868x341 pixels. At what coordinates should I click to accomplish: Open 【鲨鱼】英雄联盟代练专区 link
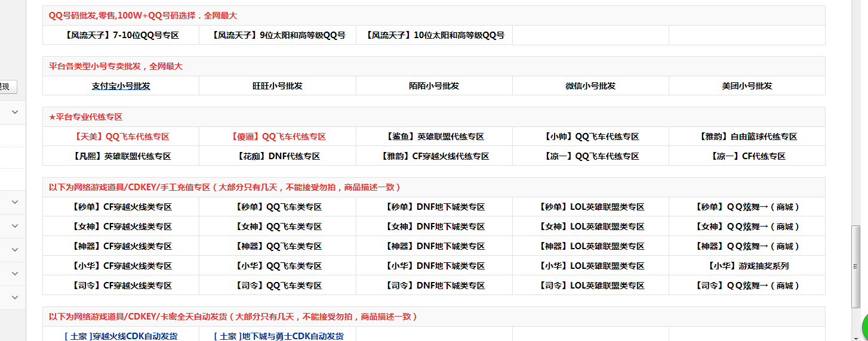(434, 137)
